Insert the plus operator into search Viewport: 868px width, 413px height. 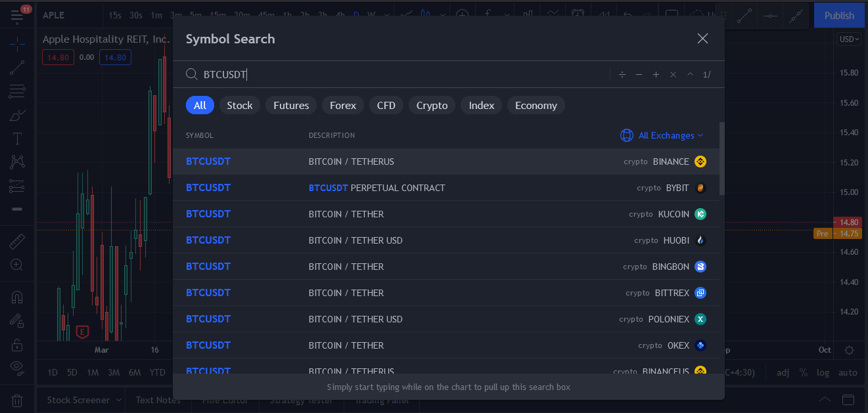(656, 75)
